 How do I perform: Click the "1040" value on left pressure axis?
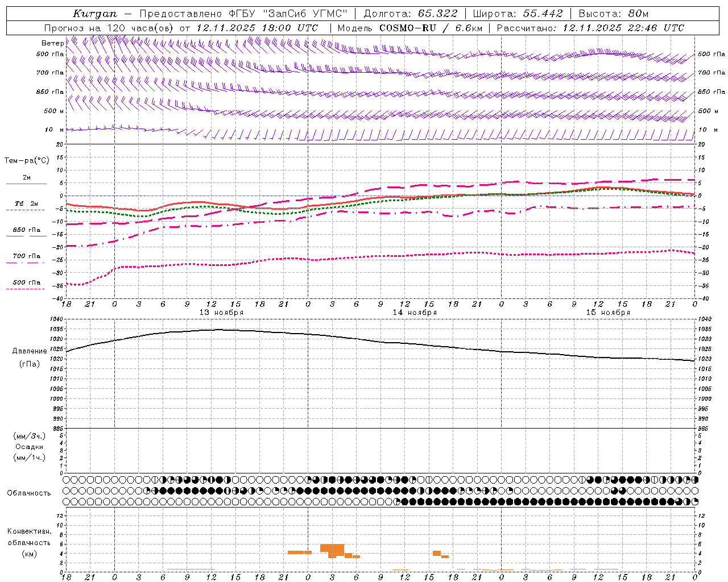click(57, 319)
